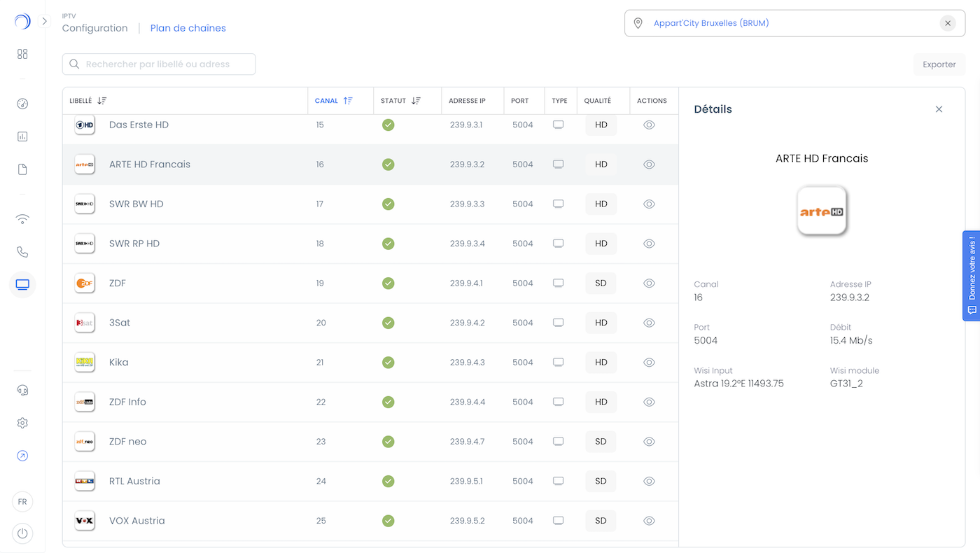Open the Configuration tab

(x=94, y=29)
